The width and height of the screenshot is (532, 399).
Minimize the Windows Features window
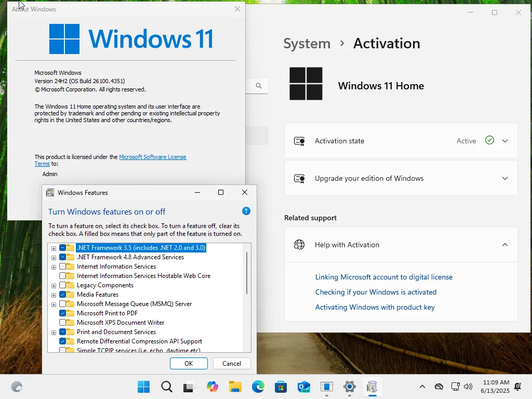[x=197, y=192]
